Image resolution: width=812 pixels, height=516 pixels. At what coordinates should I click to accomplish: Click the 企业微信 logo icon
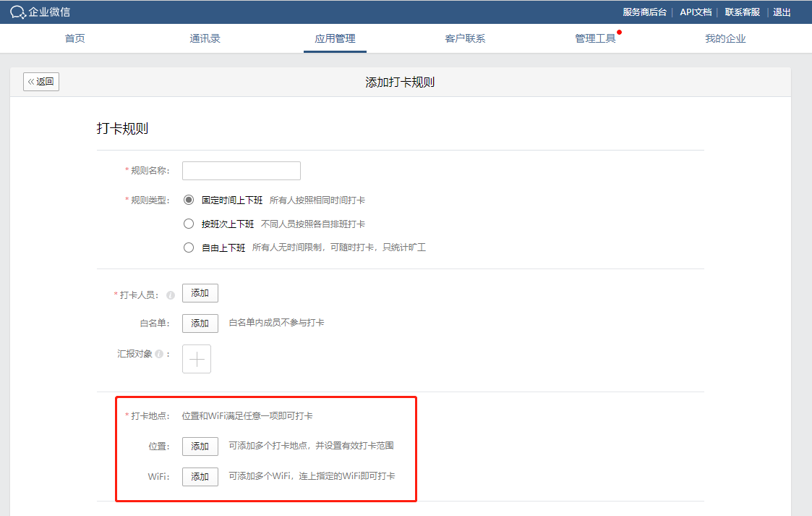[18, 12]
